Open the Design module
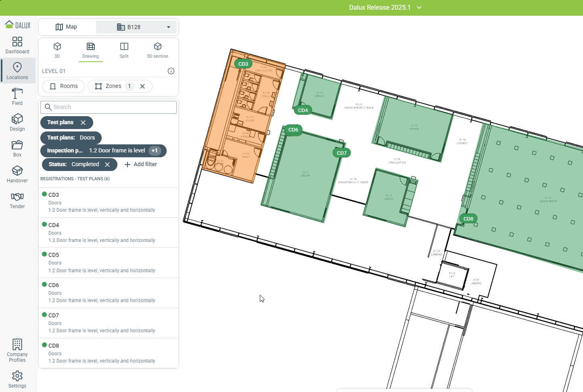Viewport: 583px width, 392px height. tap(17, 123)
